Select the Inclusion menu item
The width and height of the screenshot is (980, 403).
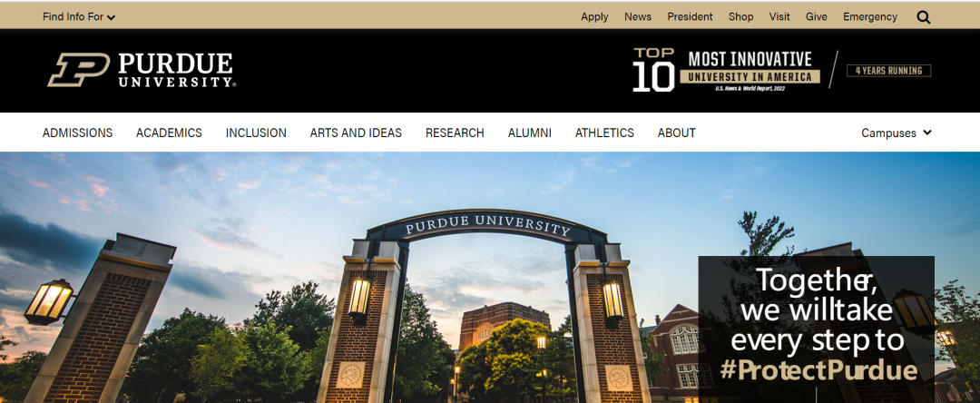256,133
